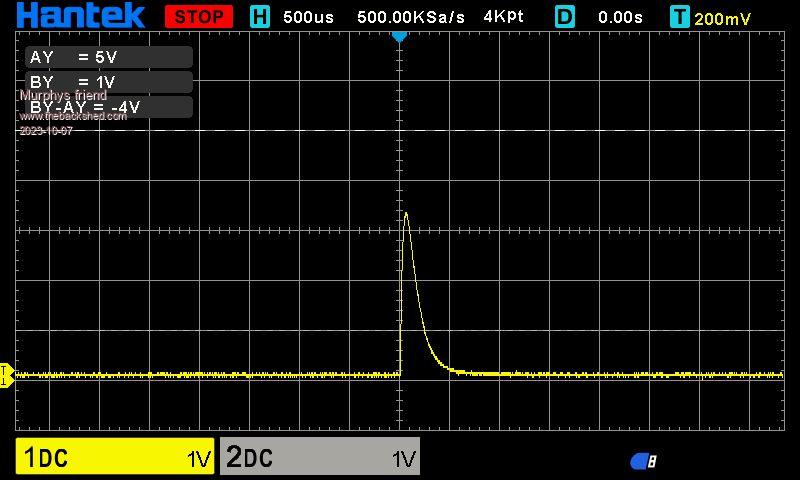This screenshot has height=480, width=800.
Task: Open the 200mV trigger level setting
Action: coord(723,18)
